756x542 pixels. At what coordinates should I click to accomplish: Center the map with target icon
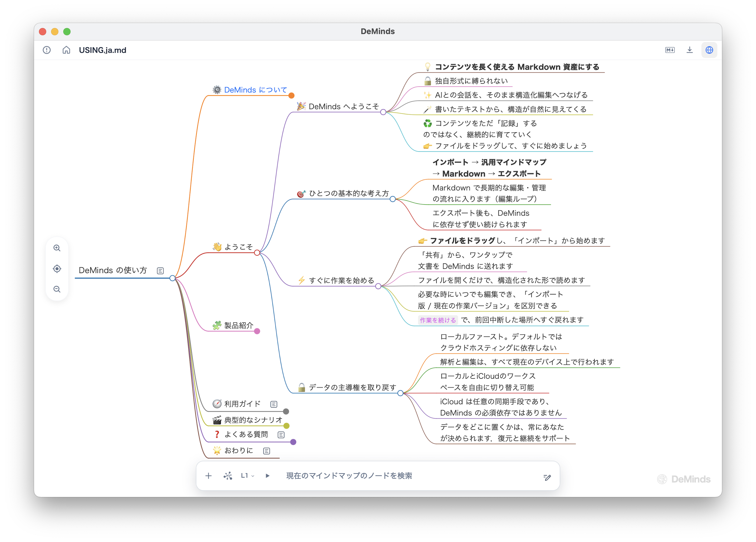(x=57, y=269)
